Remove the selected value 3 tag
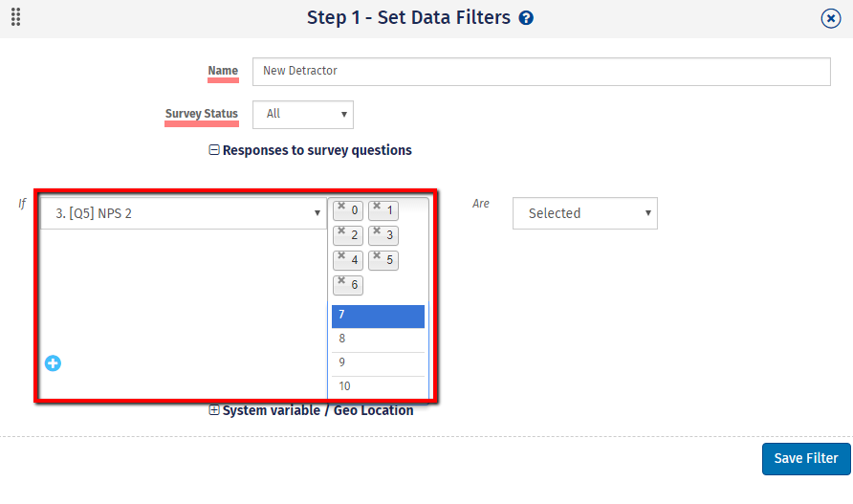This screenshot has width=853, height=504. 377,230
